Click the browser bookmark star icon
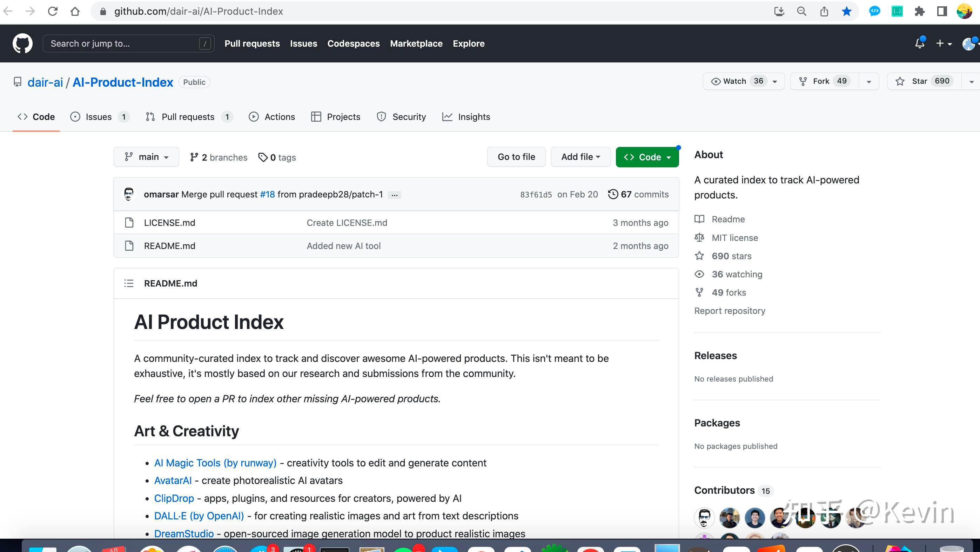The image size is (980, 552). click(x=846, y=12)
